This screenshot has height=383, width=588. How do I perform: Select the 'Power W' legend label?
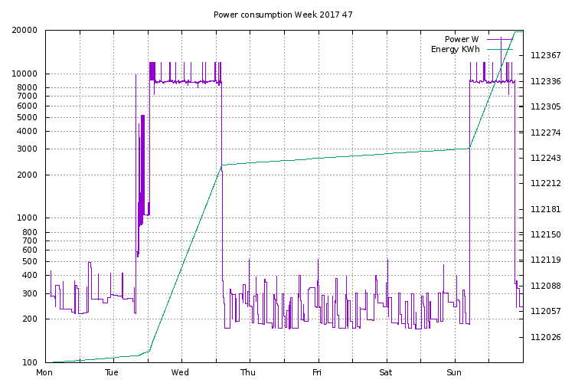(462, 39)
